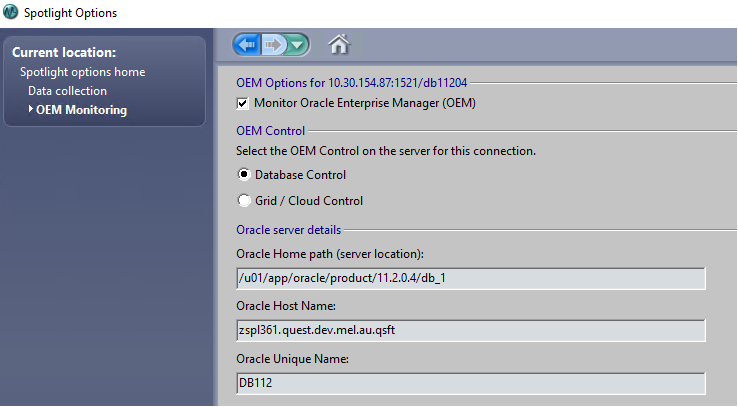Open Spotlight options home in sidebar

pos(82,72)
